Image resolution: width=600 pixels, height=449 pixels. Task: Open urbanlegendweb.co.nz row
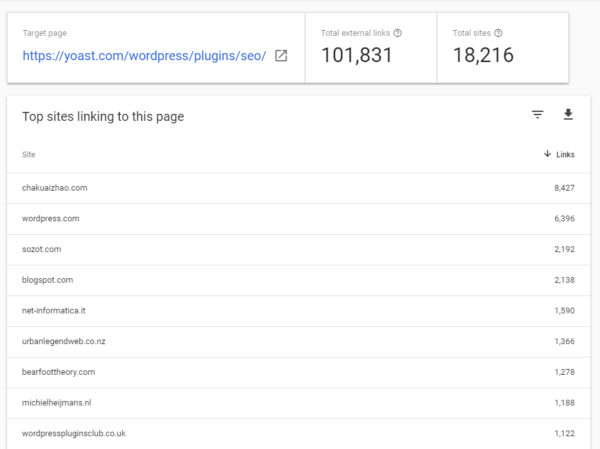click(298, 341)
